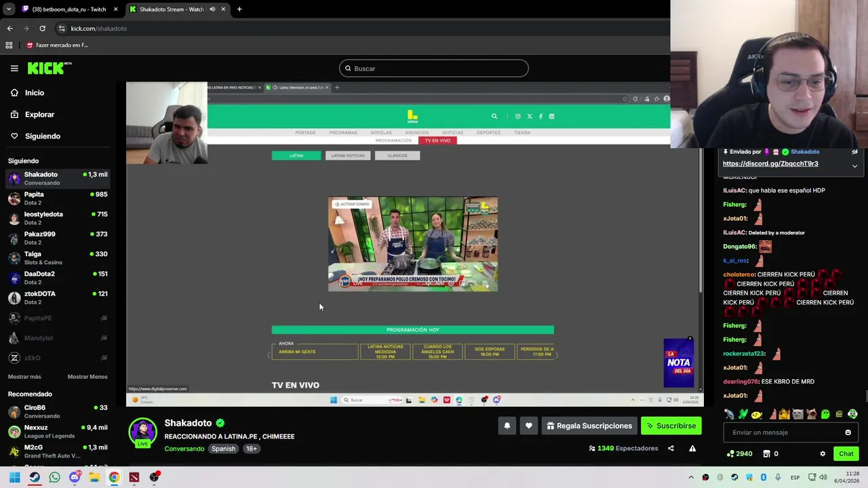Open the Kick hamburger menu

click(14, 68)
